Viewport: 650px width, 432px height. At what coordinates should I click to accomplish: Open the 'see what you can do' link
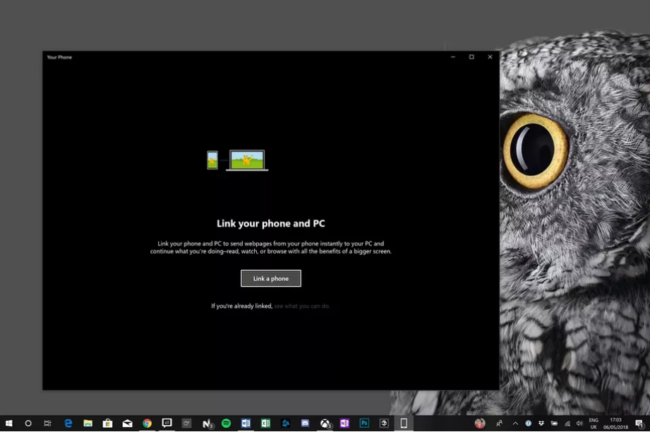302,306
